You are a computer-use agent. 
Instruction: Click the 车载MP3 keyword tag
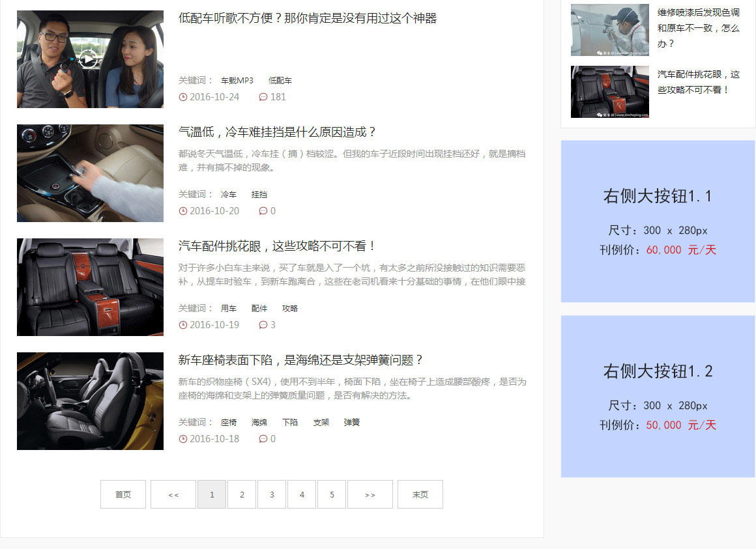click(237, 81)
